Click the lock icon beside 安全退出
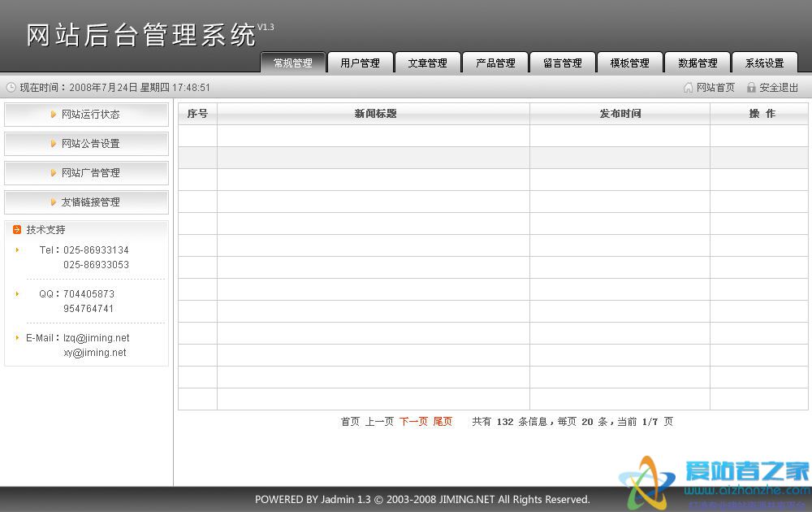 (751, 88)
